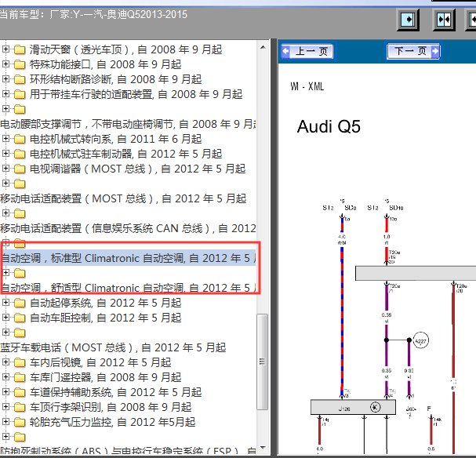Click the Audi Q5 diagram title
The image size is (476, 458).
pos(329,126)
